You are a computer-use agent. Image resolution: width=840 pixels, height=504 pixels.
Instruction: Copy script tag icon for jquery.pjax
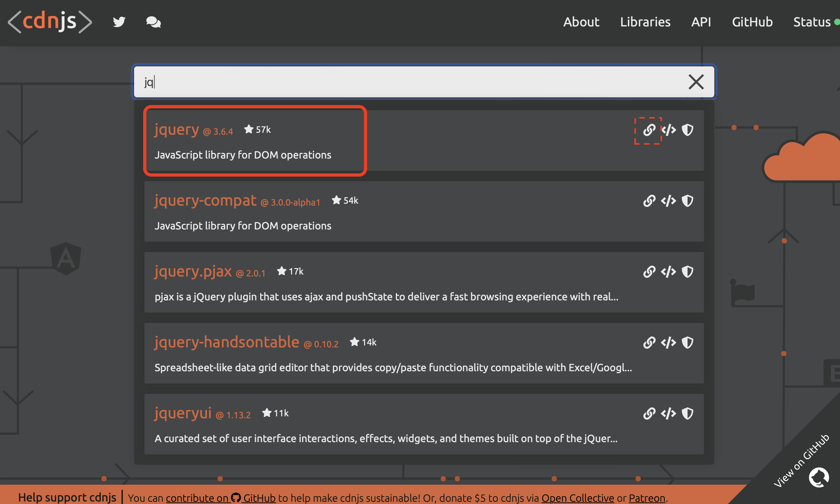[x=669, y=272]
